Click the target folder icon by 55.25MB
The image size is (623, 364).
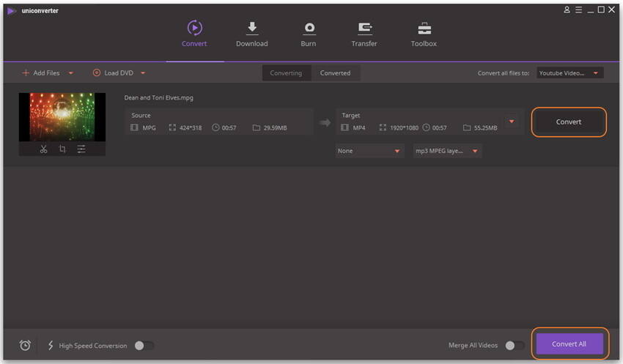coord(467,127)
